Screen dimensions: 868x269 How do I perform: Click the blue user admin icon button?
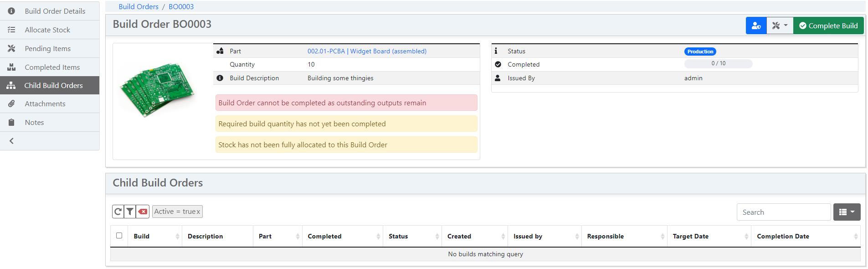pos(756,26)
